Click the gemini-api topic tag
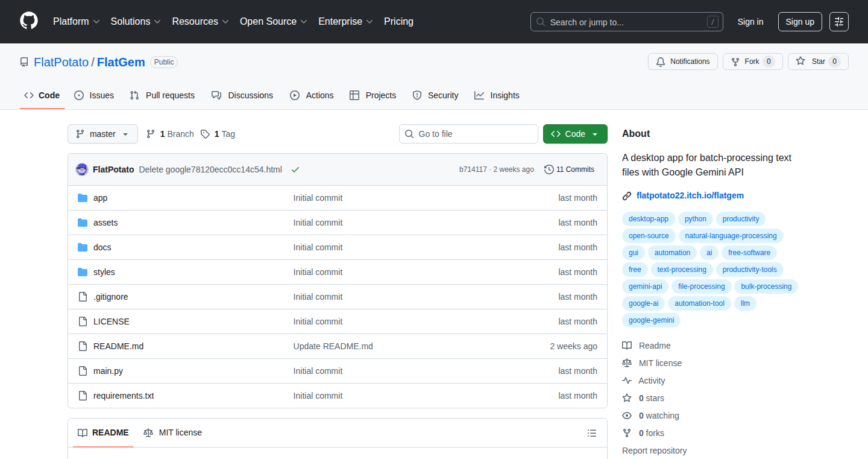Image resolution: width=868 pixels, height=459 pixels. [645, 286]
